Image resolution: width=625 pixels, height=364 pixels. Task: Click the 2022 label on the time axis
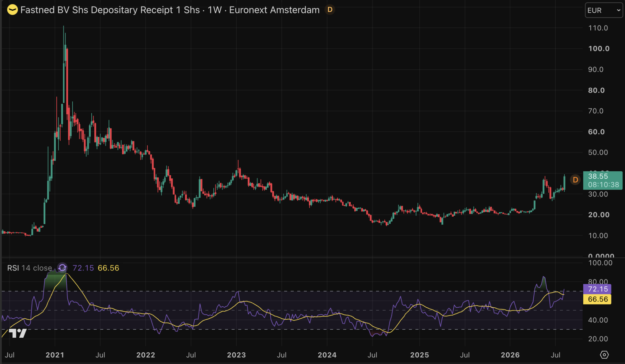[146, 355]
